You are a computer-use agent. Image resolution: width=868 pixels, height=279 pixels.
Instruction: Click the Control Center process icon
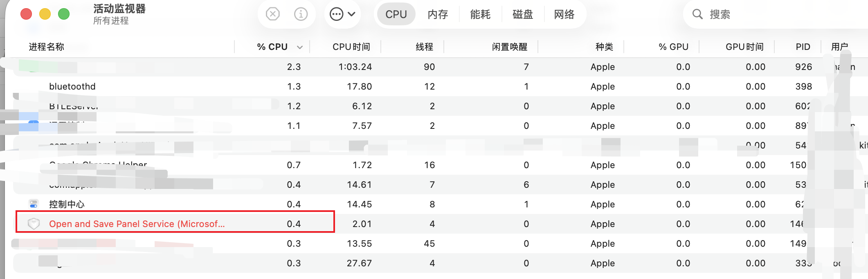tap(34, 204)
